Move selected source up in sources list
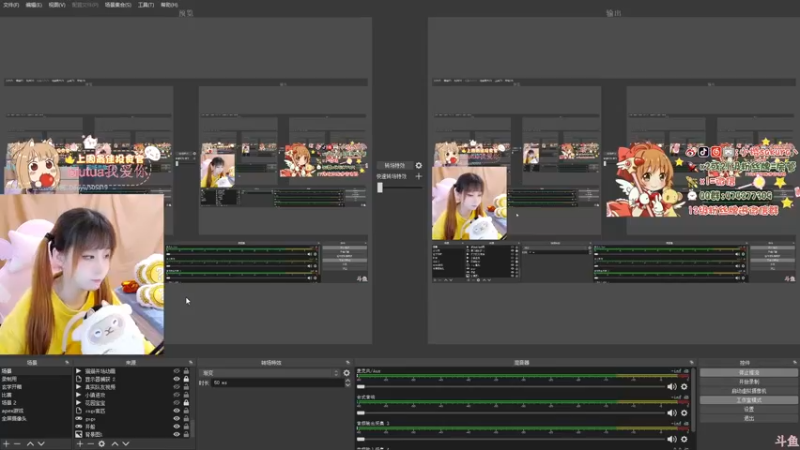This screenshot has height=450, width=800. tap(115, 444)
